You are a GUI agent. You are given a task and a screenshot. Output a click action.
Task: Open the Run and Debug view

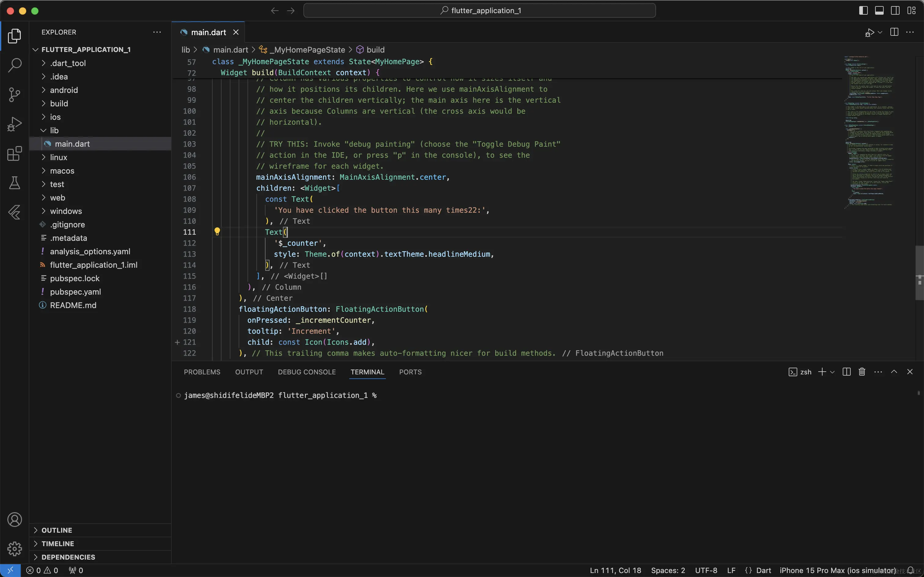(x=14, y=124)
